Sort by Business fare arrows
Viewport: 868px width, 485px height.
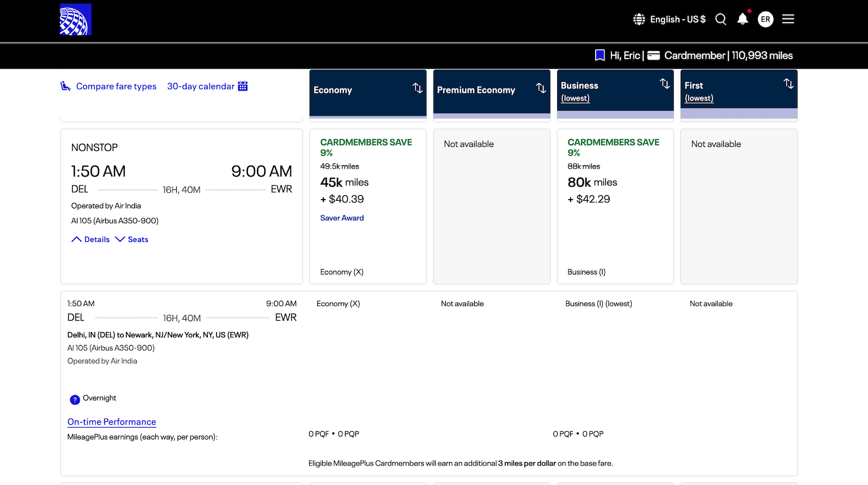(665, 84)
